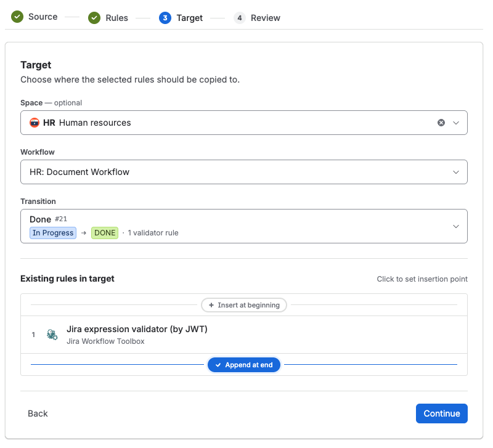
Task: Select Insert at beginning insertion point
Action: click(x=244, y=305)
